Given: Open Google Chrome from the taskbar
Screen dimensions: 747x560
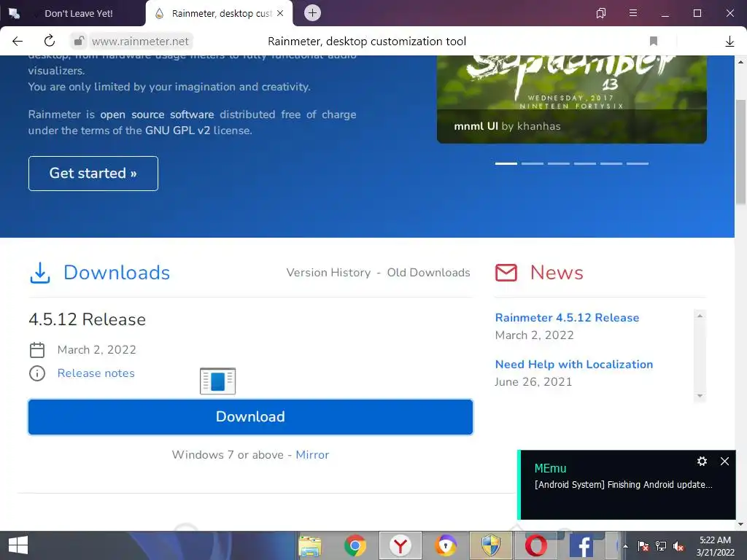Looking at the screenshot, I should click(x=355, y=545).
